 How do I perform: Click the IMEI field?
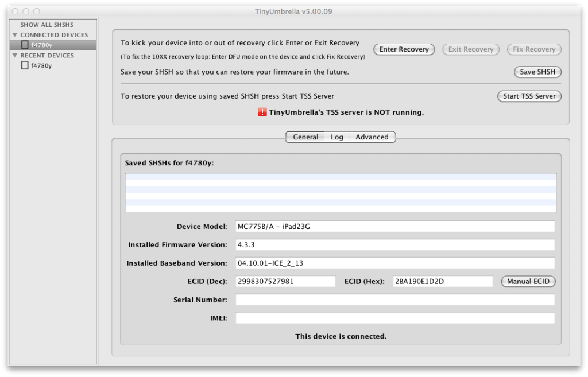pos(395,318)
